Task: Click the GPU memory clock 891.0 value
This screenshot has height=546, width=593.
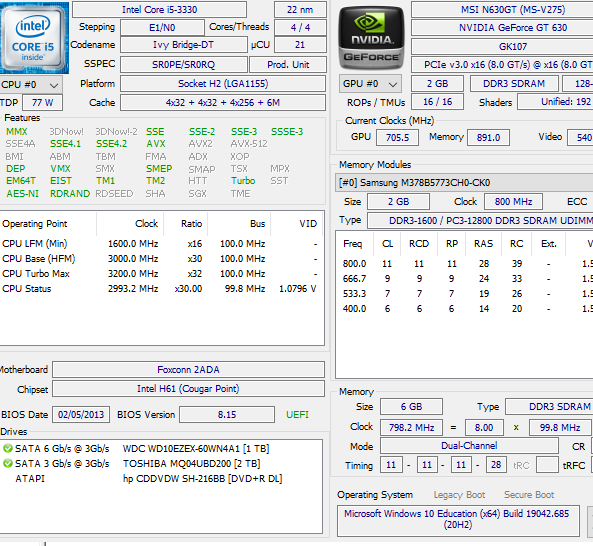Action: coord(488,137)
